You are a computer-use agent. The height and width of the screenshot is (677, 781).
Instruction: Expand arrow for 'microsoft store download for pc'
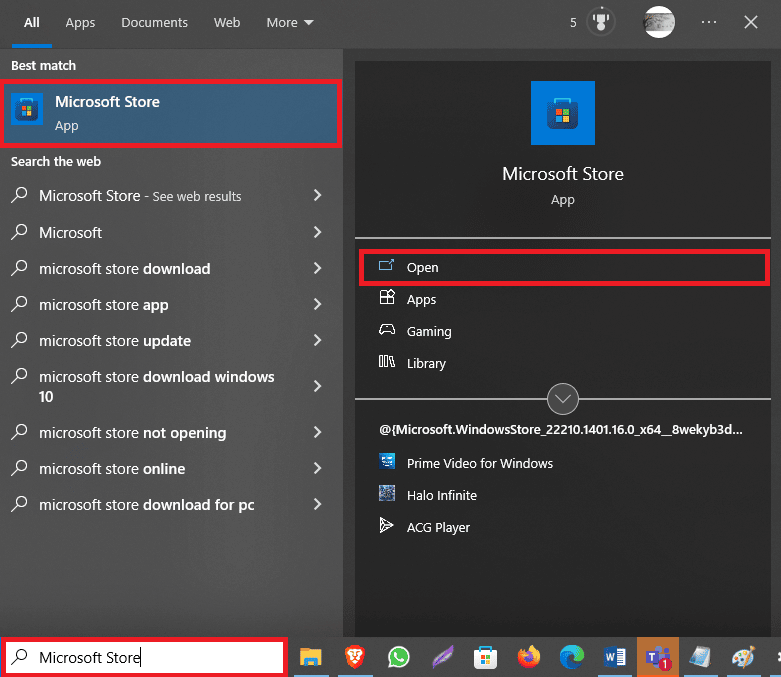pyautogui.click(x=317, y=505)
